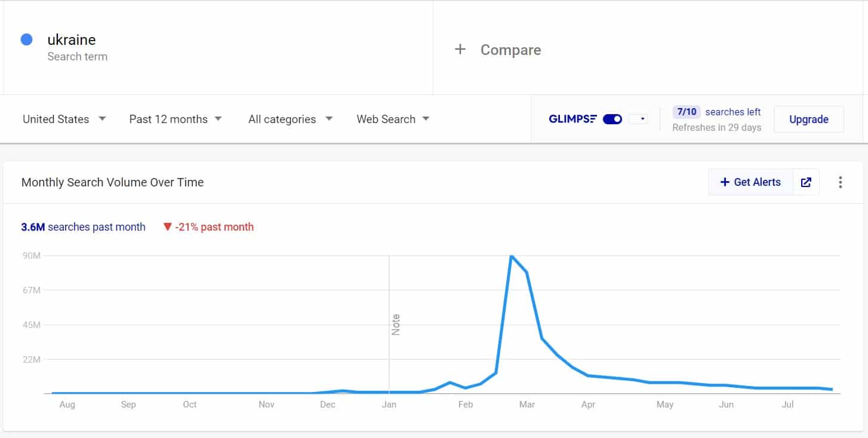The width and height of the screenshot is (868, 438).
Task: Click the March peak on the graph
Action: (512, 256)
